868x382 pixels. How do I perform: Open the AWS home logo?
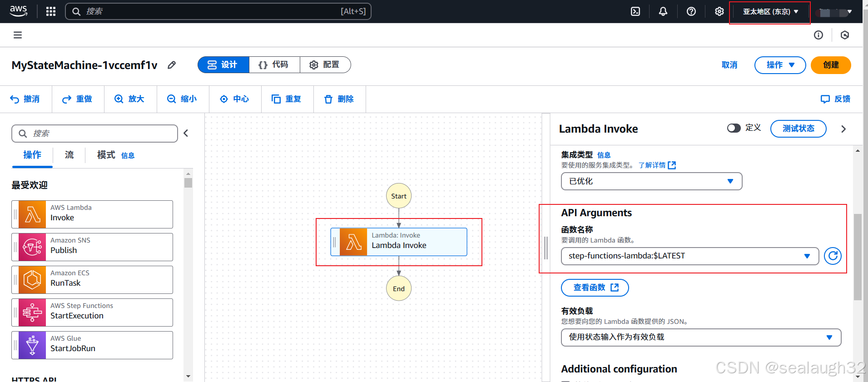[18, 11]
